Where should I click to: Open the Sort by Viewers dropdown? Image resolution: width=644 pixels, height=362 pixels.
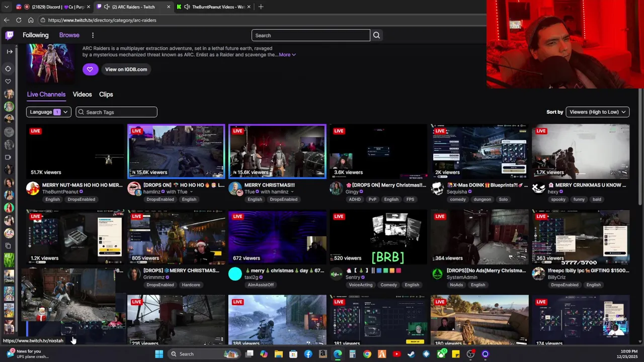(598, 112)
